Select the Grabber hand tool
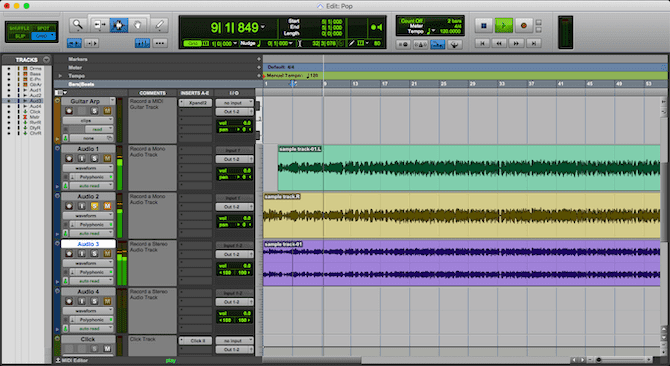 [x=138, y=25]
